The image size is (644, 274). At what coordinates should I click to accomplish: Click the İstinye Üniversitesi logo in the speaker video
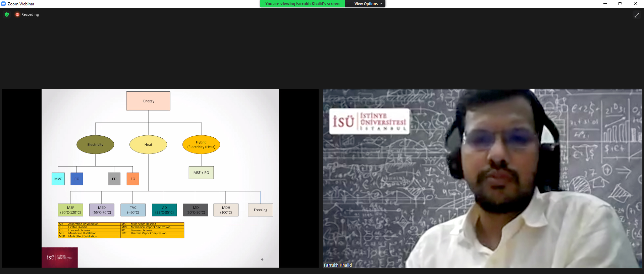pos(369,122)
